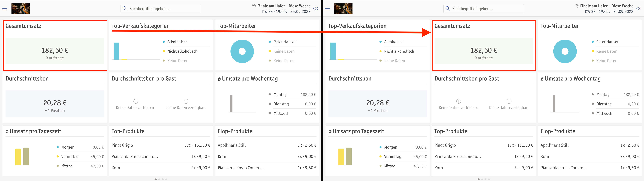The width and height of the screenshot is (644, 181).
Task: Click the Top-Mitarbeiter donut chart in left dashboard
Action: (x=242, y=51)
